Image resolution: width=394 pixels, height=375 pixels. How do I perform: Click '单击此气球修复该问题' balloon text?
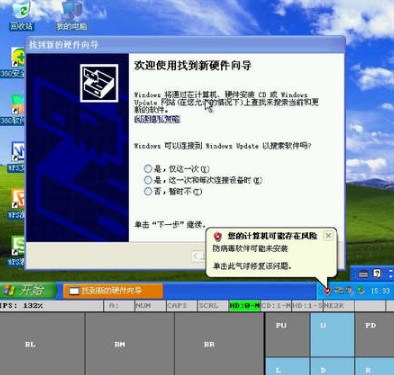coord(252,266)
